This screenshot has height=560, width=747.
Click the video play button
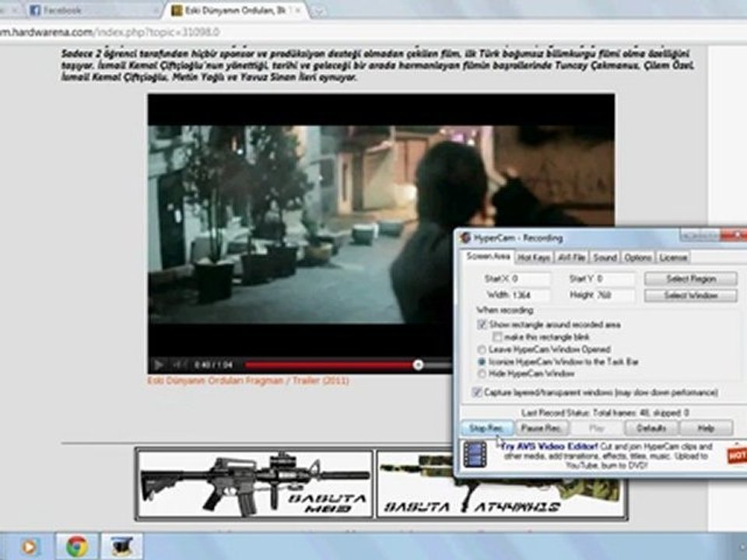159,364
